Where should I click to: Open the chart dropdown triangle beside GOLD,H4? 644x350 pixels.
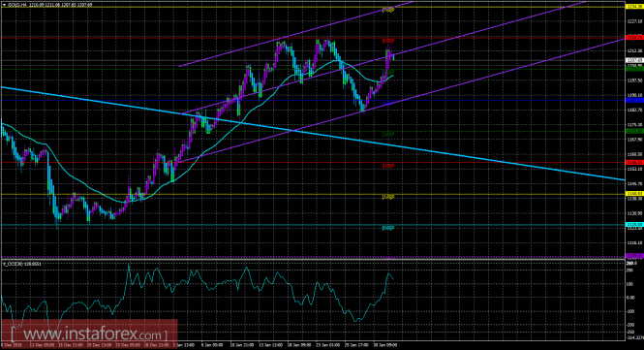(4, 5)
